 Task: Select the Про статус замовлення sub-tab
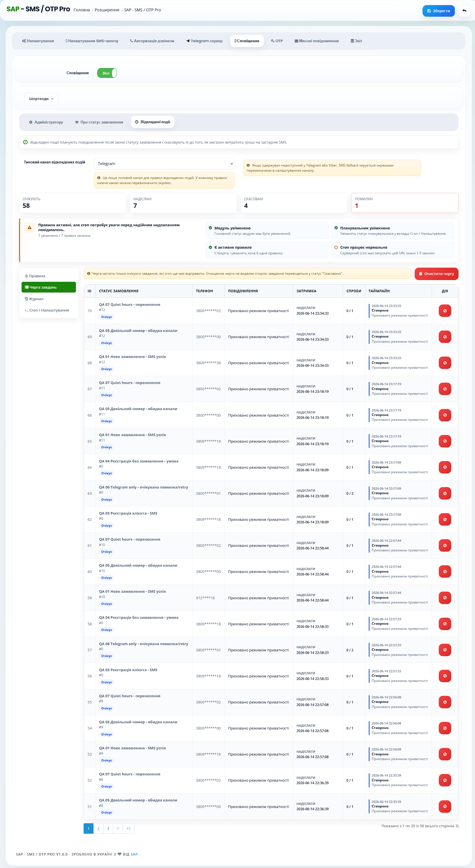(x=99, y=122)
